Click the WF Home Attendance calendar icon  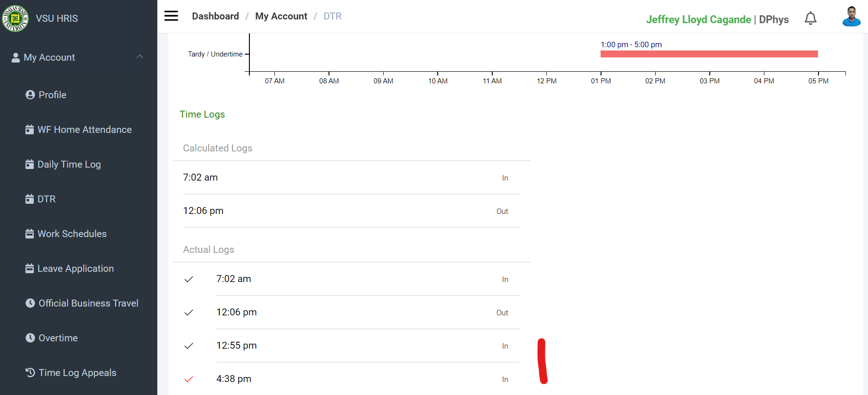point(30,130)
